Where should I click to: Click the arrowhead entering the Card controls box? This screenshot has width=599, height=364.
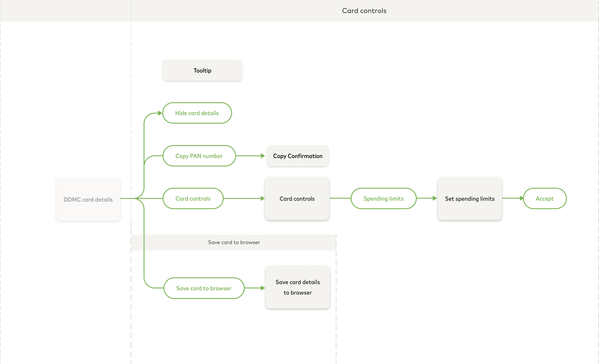[263, 199]
